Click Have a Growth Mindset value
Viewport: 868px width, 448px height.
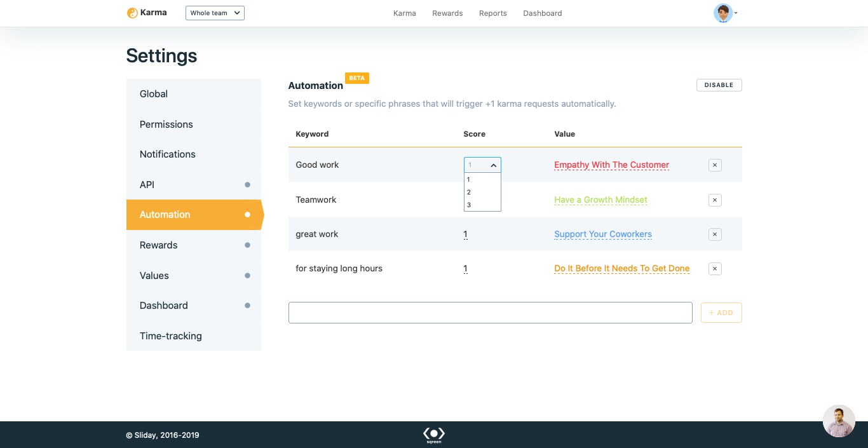tap(600, 200)
